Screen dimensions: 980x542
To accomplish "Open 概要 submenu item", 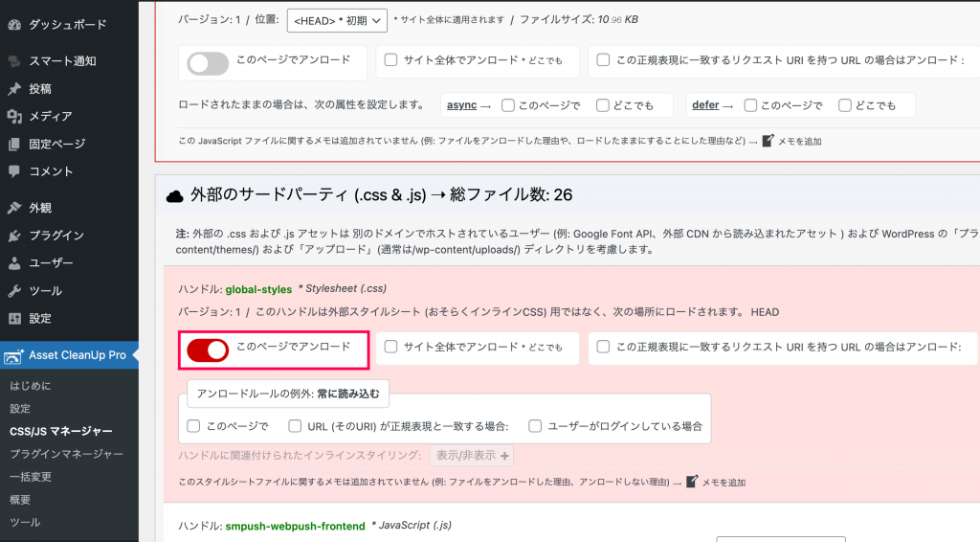I will pyautogui.click(x=20, y=500).
